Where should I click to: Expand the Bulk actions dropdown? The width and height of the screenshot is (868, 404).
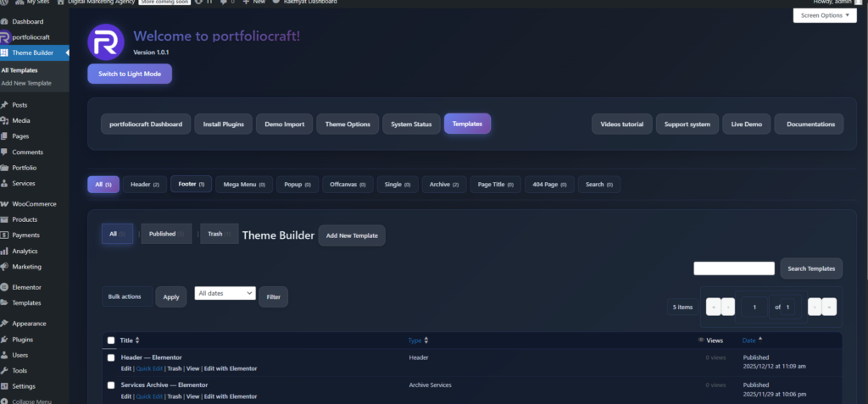pyautogui.click(x=125, y=296)
